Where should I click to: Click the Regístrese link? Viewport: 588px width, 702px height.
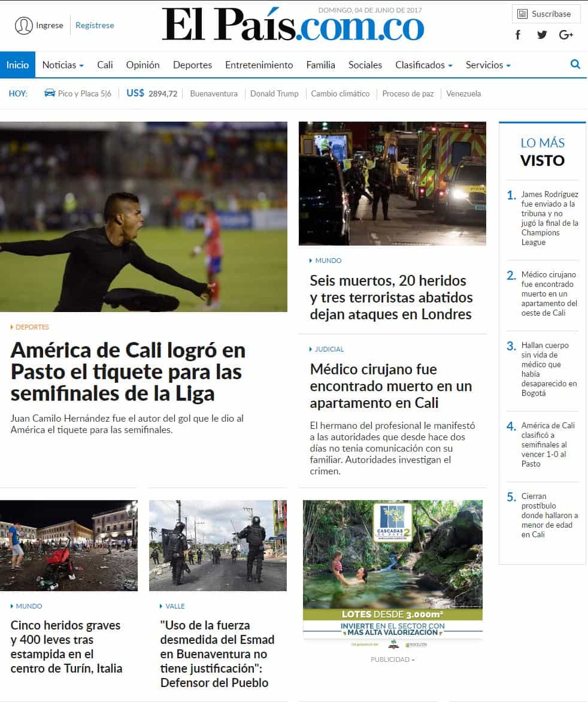pyautogui.click(x=95, y=26)
